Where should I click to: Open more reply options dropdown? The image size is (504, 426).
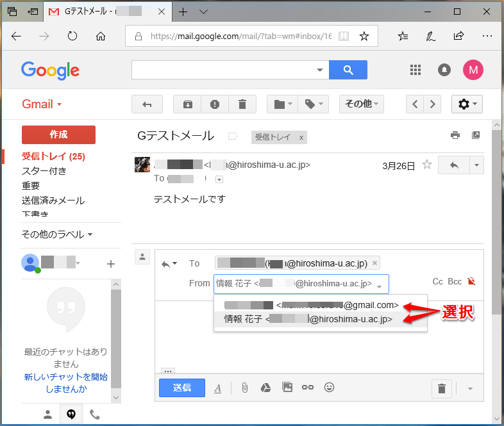(476, 165)
